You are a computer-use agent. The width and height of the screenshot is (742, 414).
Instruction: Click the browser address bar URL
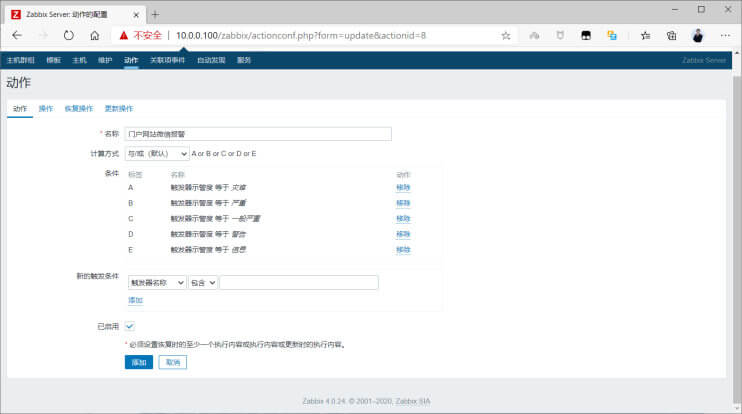coord(301,35)
